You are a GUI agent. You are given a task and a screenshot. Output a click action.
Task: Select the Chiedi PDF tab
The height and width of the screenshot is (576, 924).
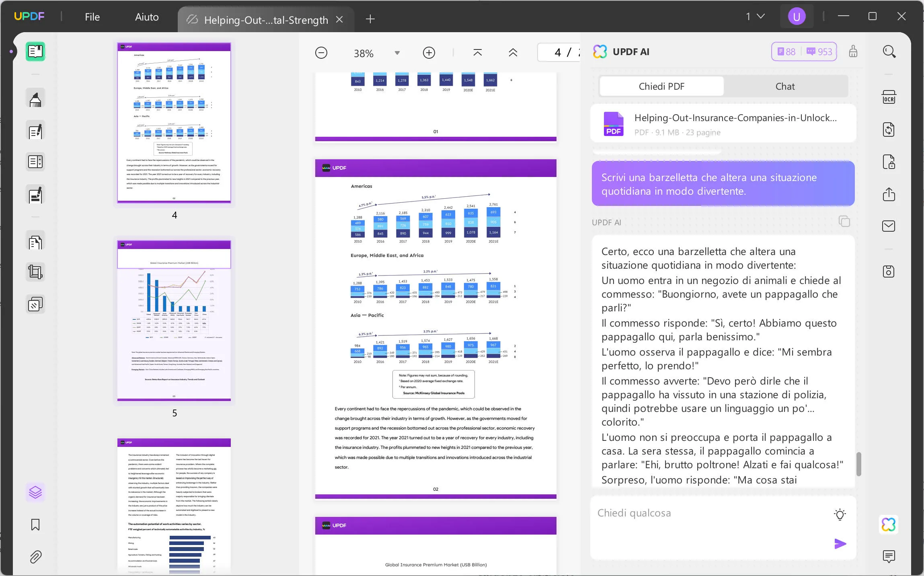point(661,86)
